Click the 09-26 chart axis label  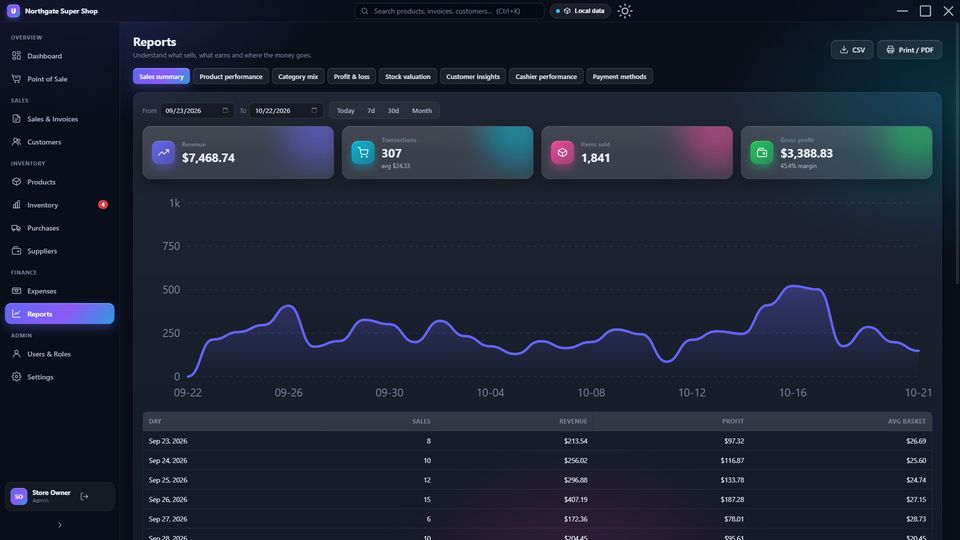click(288, 392)
